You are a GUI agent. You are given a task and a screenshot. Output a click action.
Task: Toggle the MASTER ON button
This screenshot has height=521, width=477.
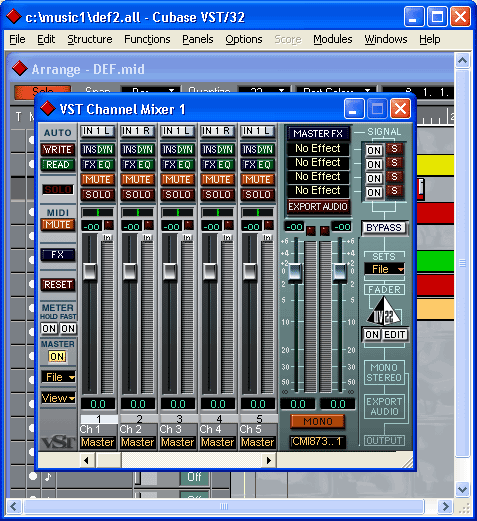coord(57,357)
